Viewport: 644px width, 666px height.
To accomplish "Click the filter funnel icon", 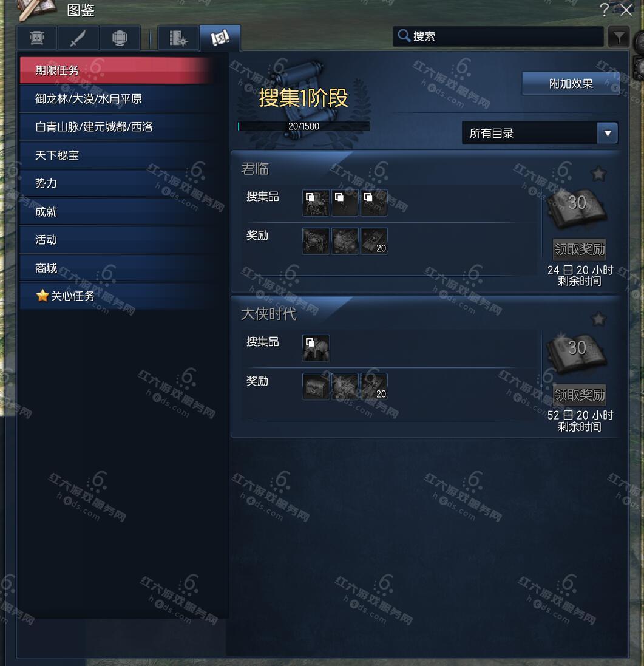I will click(x=619, y=37).
